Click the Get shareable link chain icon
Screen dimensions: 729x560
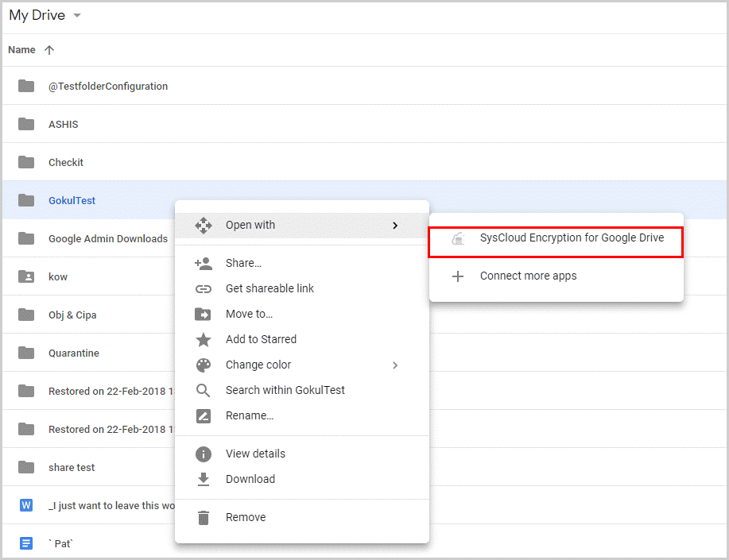(x=204, y=288)
